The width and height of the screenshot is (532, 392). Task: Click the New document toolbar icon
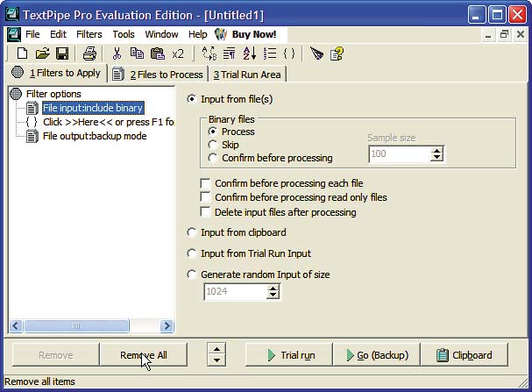[x=23, y=53]
